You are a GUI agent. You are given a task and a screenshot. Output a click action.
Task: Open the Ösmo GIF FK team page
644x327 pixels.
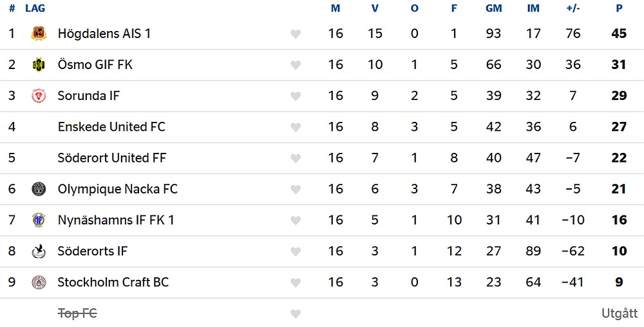(95, 64)
